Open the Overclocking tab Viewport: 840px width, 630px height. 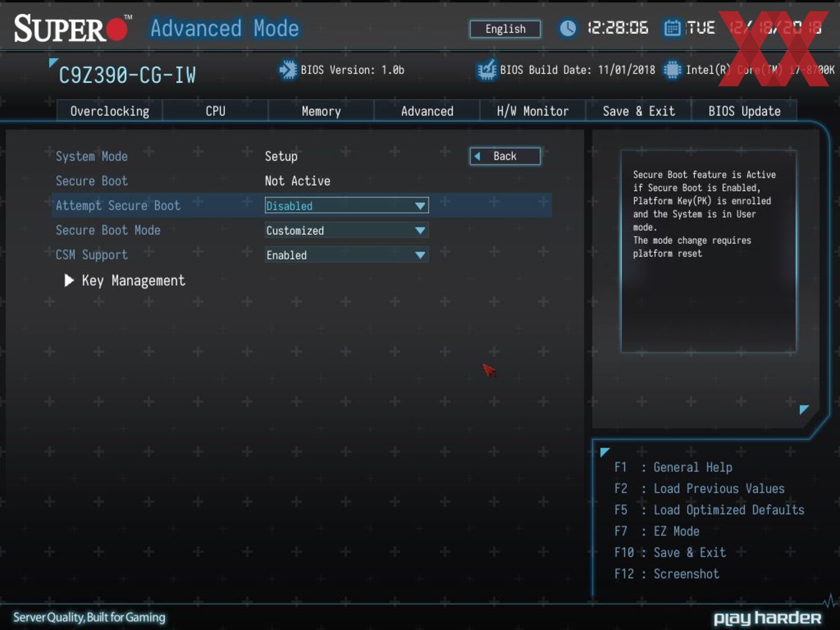click(109, 111)
